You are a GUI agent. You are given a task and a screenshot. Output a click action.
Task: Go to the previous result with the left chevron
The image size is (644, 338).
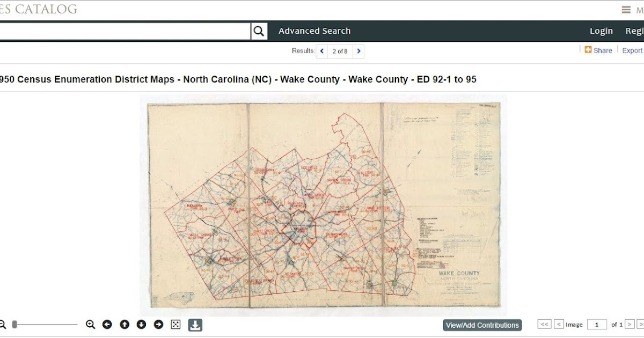coord(321,51)
